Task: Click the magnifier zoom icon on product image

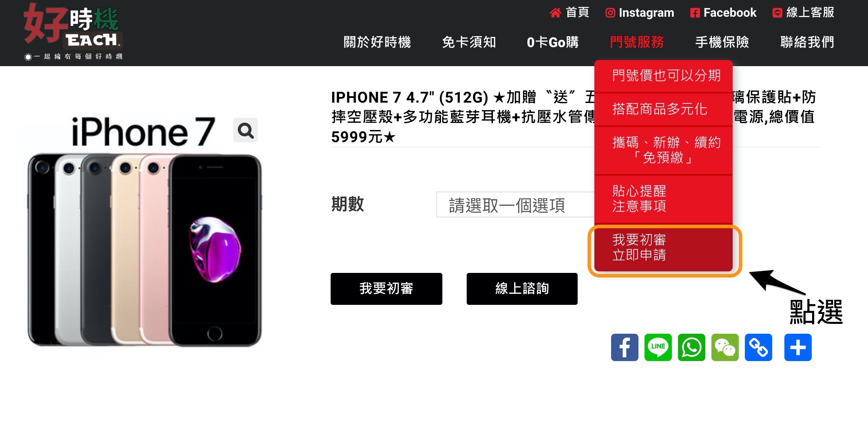Action: tap(246, 130)
